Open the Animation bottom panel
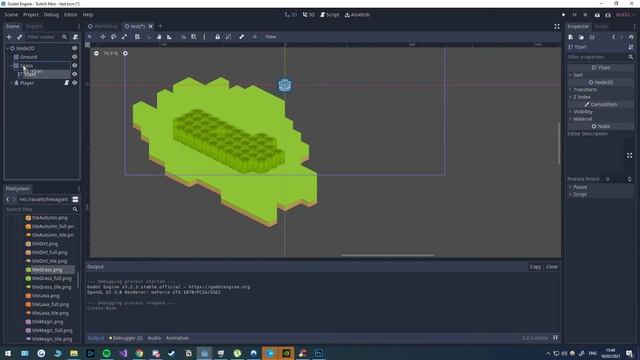Viewport: 640px width, 360px height. coord(177,338)
